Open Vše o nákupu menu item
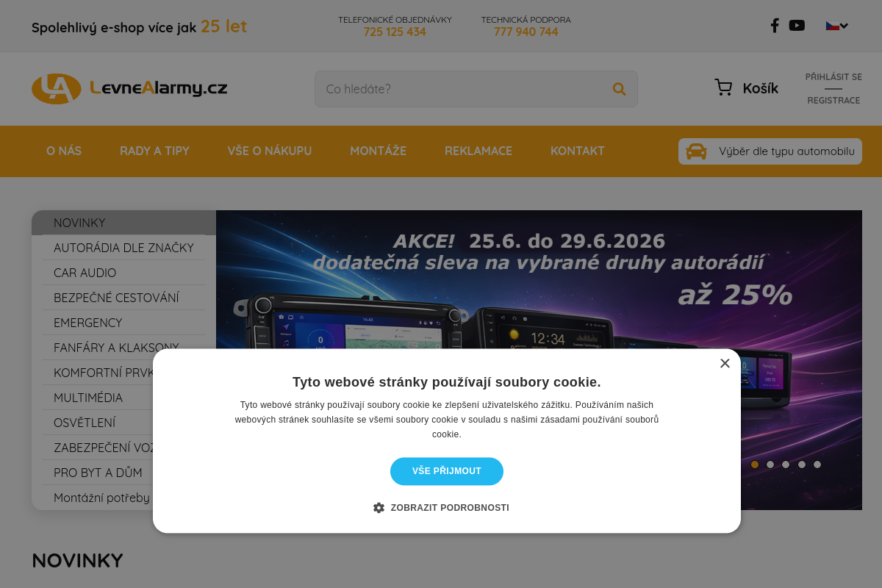This screenshot has height=588, width=882. (269, 151)
